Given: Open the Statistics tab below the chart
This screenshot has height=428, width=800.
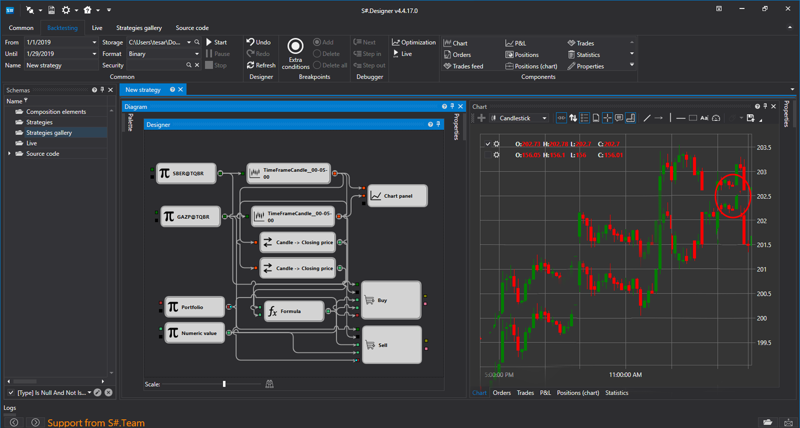Looking at the screenshot, I should coord(616,393).
